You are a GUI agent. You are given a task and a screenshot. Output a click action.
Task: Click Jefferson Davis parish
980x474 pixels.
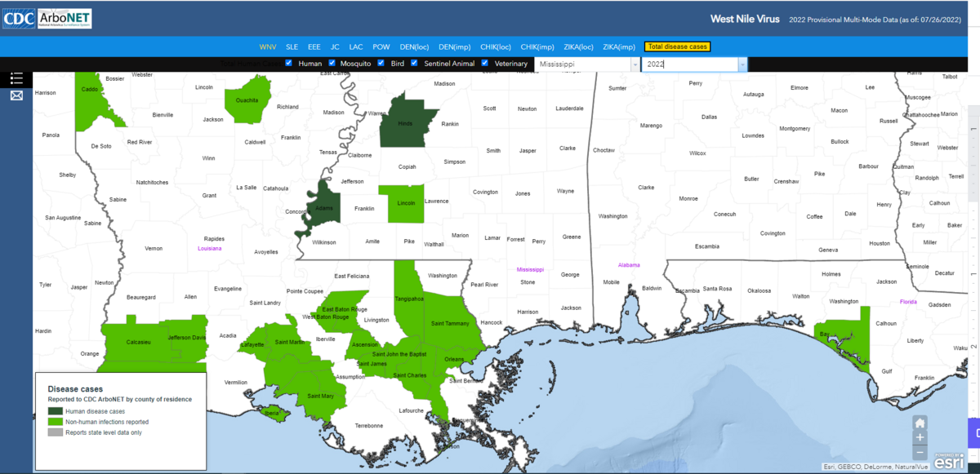(x=188, y=336)
